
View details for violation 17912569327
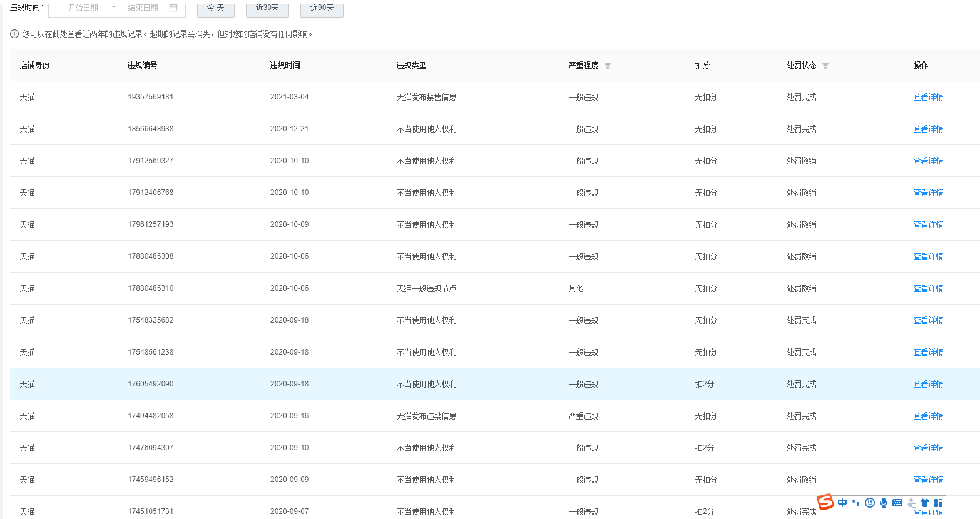click(928, 161)
